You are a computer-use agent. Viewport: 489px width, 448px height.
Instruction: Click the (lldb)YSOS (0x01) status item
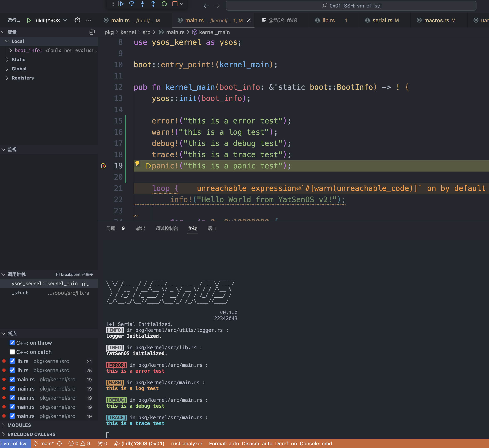coord(139,443)
